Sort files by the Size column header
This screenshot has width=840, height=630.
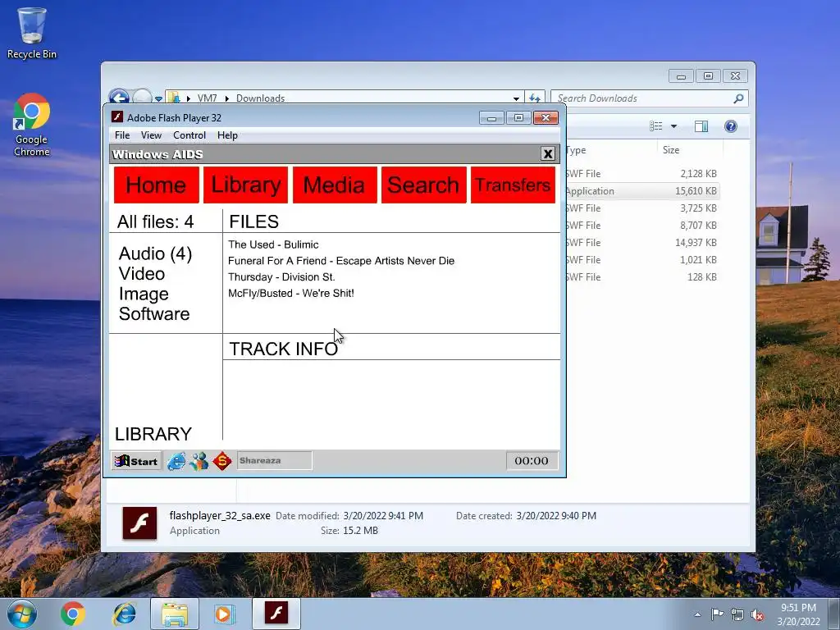coord(690,150)
